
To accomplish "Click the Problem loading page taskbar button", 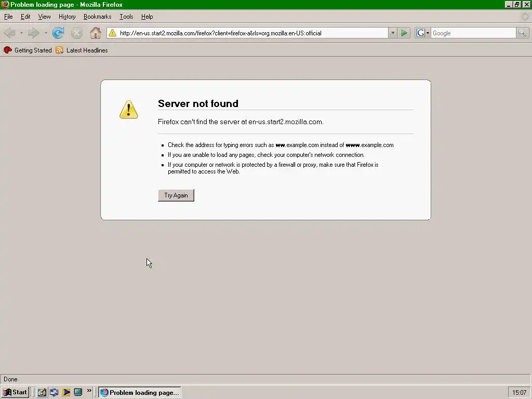I will [x=139, y=392].
